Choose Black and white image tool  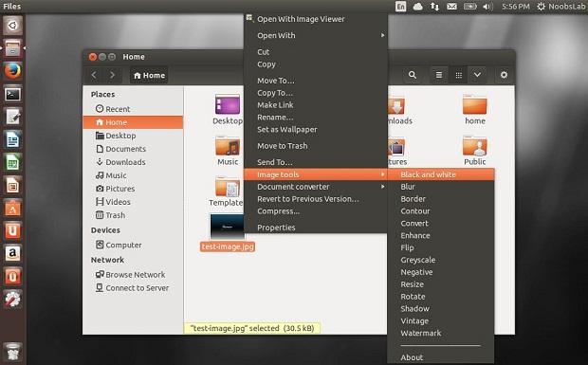(441, 174)
